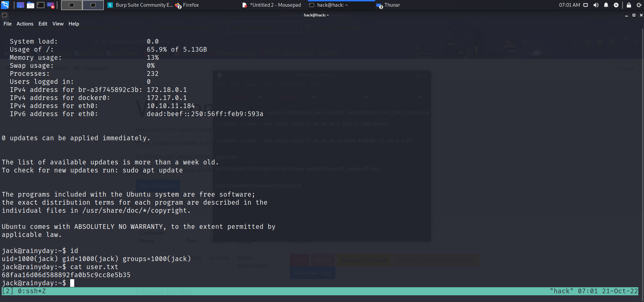Click the power manager tray icon
644x302 pixels.
[x=616, y=5]
